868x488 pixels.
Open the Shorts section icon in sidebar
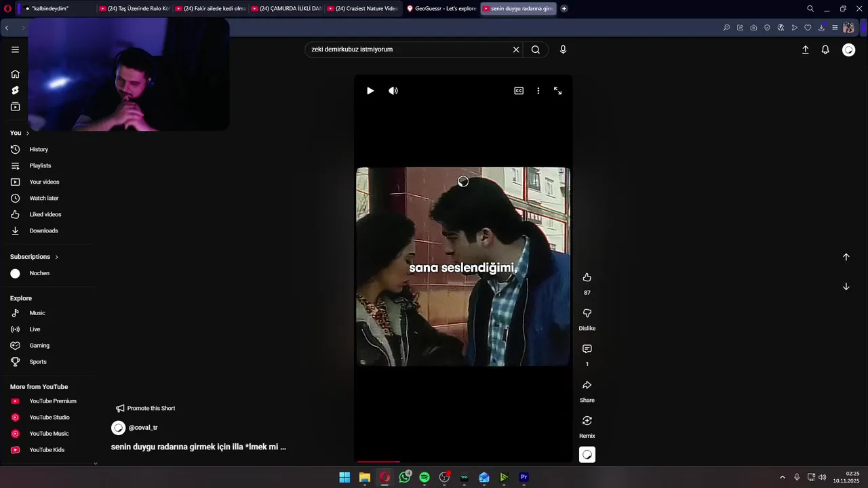(x=15, y=90)
